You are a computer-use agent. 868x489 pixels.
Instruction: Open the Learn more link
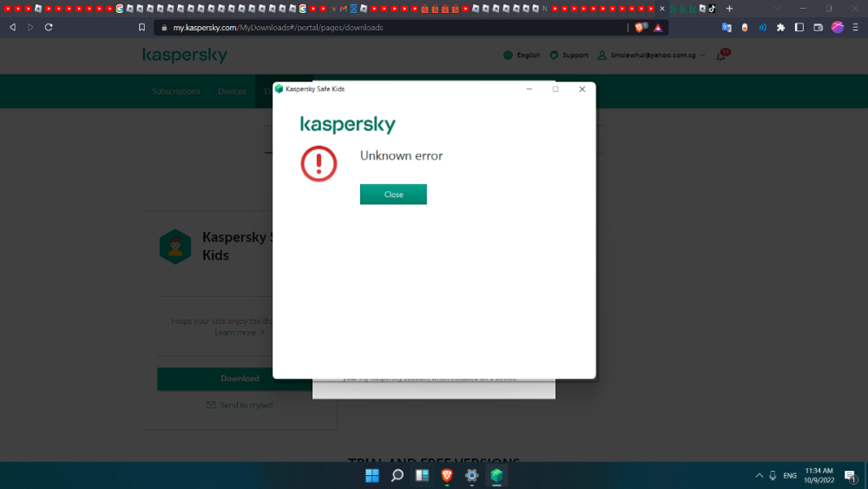pos(240,333)
